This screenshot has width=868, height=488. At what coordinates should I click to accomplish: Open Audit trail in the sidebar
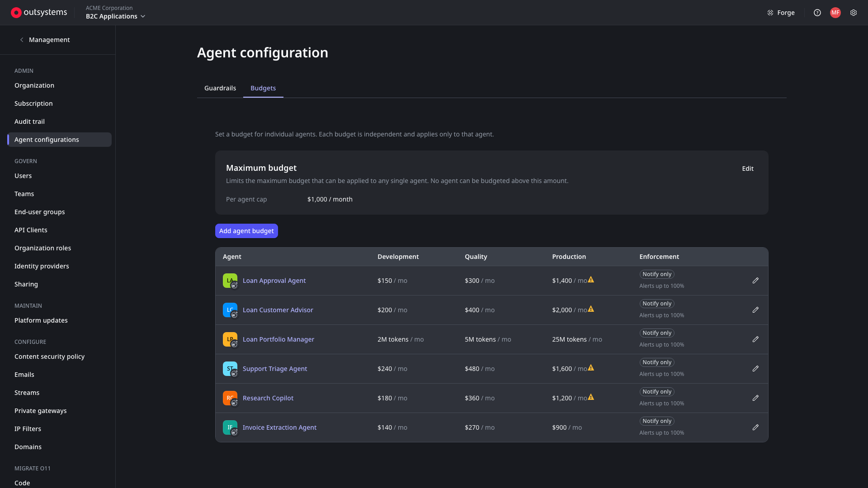29,122
